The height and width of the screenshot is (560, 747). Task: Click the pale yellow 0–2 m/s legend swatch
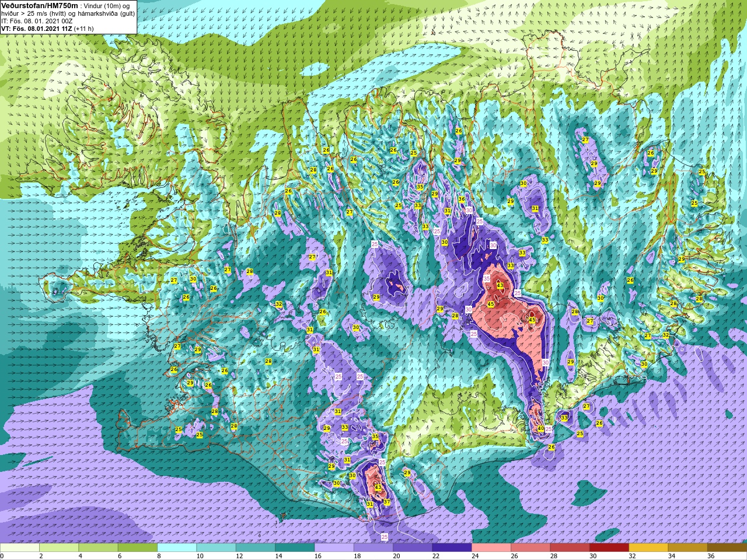tap(20, 548)
